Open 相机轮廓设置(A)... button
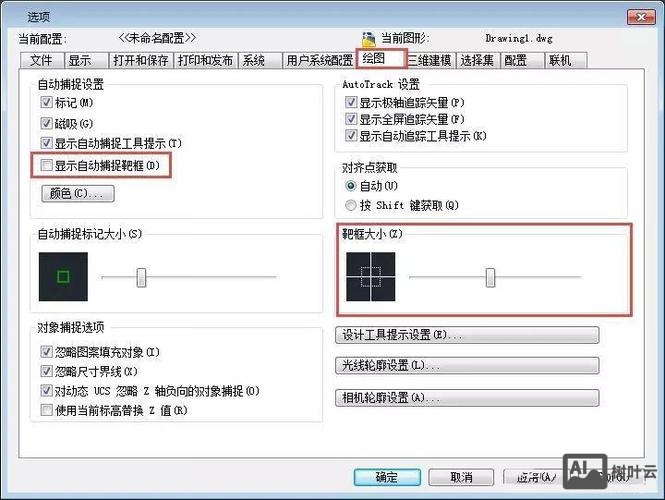 click(x=467, y=398)
